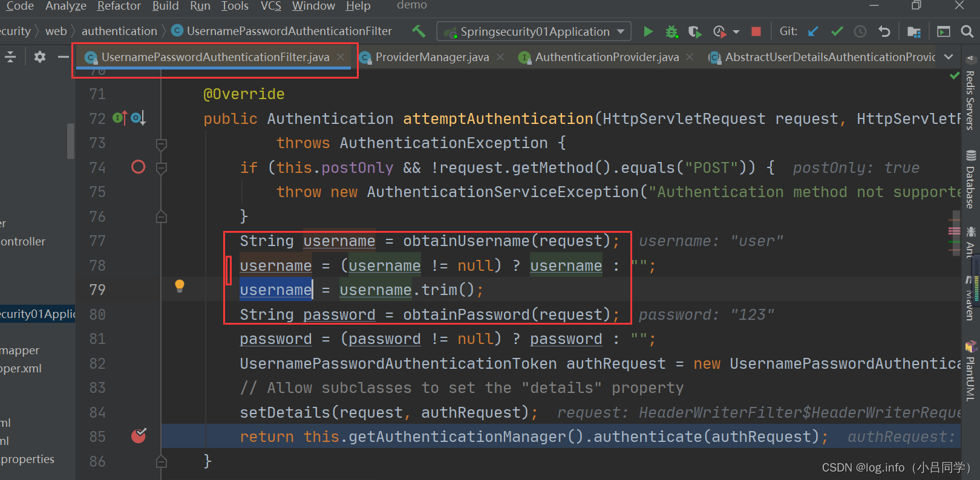980x480 pixels.
Task: Close the ProviderManager.java tab
Action: (500, 57)
